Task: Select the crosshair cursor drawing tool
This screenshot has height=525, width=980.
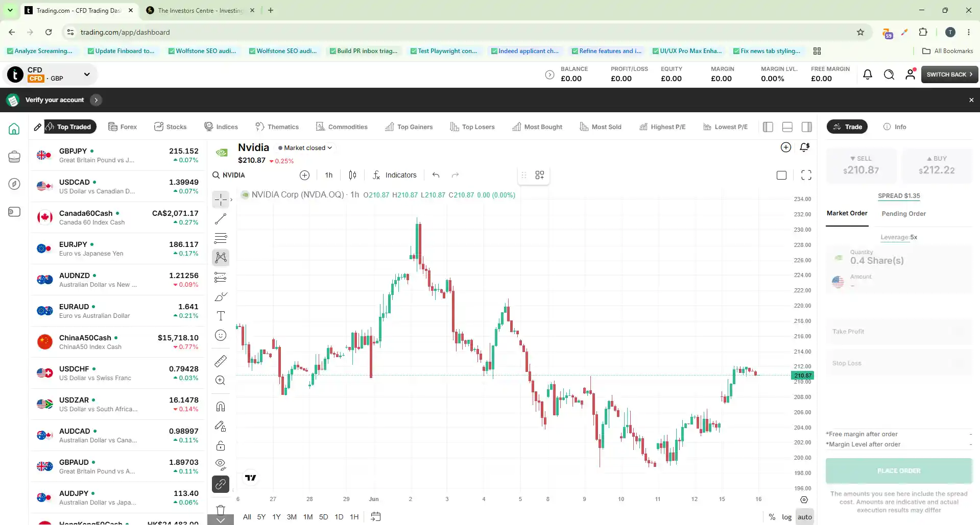Action: pos(221,199)
